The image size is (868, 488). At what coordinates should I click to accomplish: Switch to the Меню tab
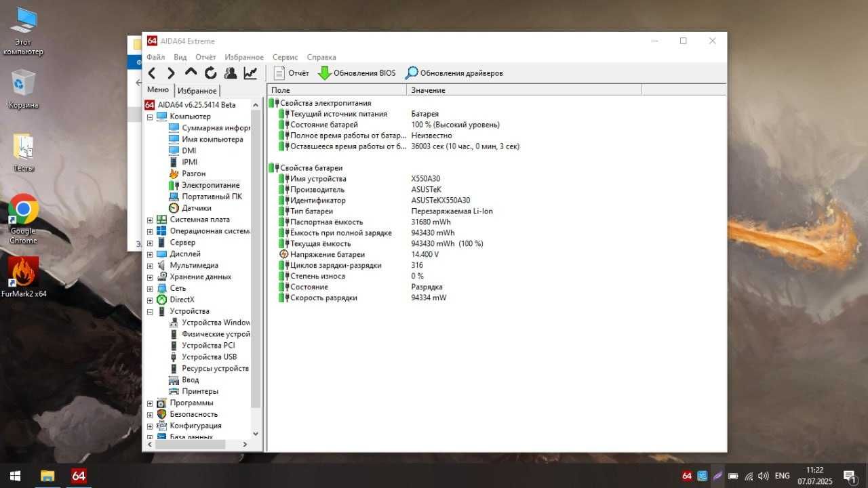pos(158,90)
